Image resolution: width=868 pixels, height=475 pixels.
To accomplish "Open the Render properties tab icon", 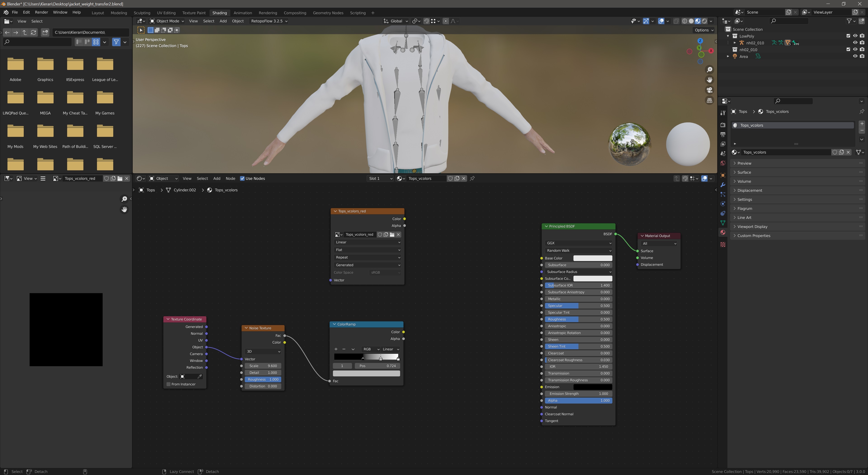I will 723,125.
